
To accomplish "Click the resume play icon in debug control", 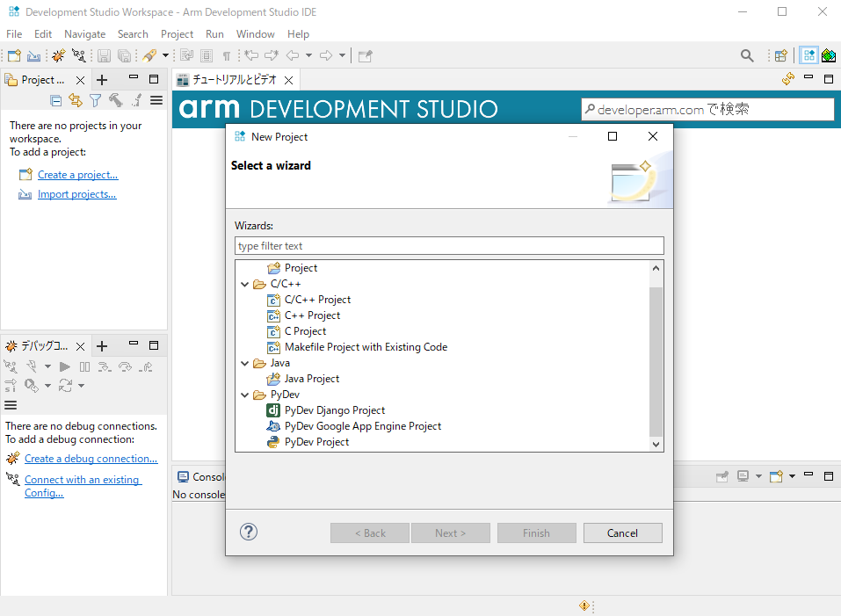I will [x=65, y=366].
